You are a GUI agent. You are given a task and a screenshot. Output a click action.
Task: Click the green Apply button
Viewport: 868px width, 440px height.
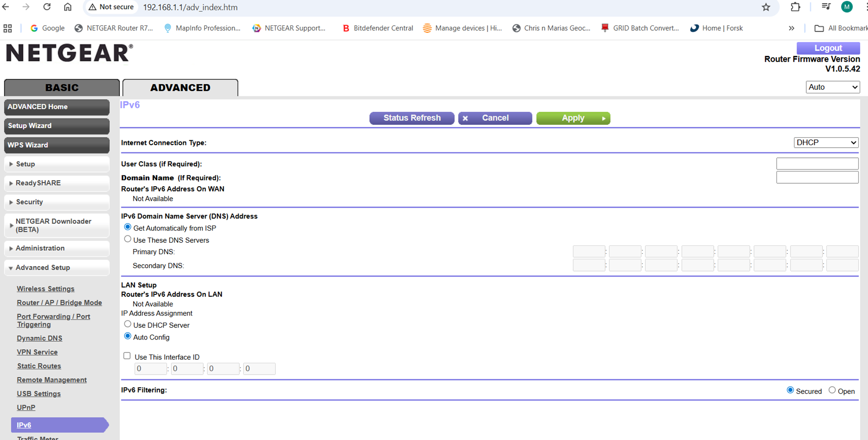tap(573, 118)
